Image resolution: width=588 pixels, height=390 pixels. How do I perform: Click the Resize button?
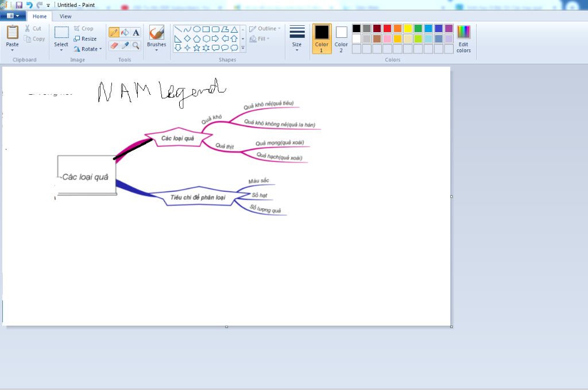[x=85, y=38]
